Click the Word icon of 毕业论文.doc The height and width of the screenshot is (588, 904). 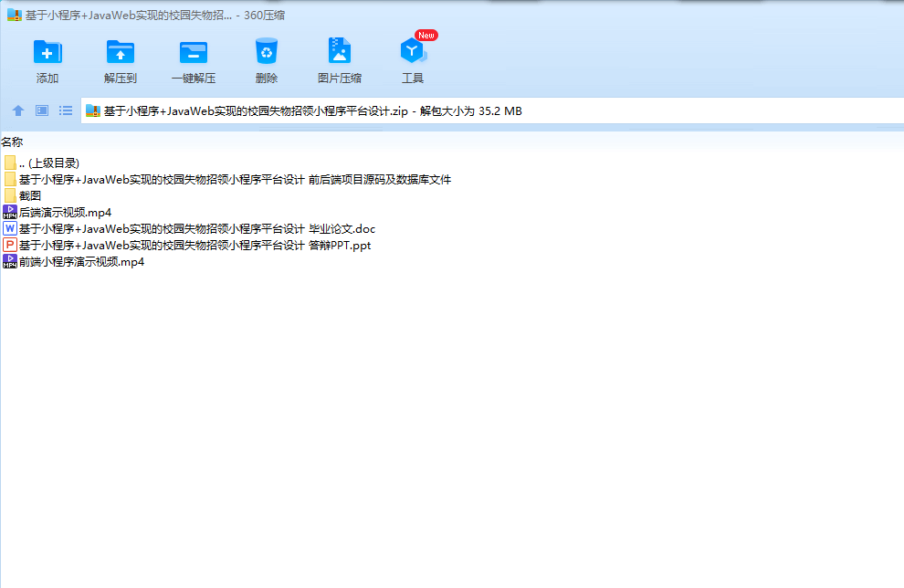[10, 229]
